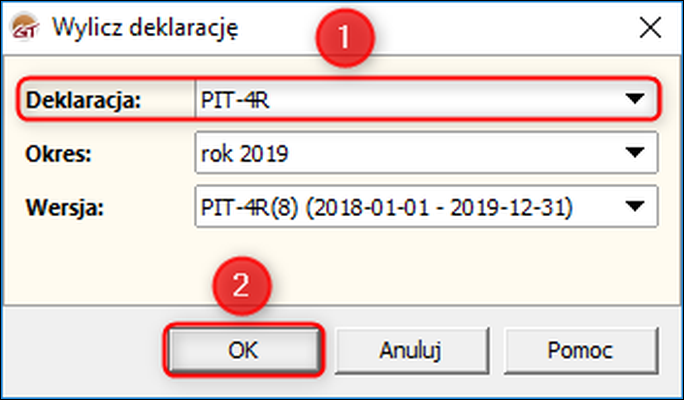
Task: Expand the Wersja dropdown arrow
Action: click(635, 206)
